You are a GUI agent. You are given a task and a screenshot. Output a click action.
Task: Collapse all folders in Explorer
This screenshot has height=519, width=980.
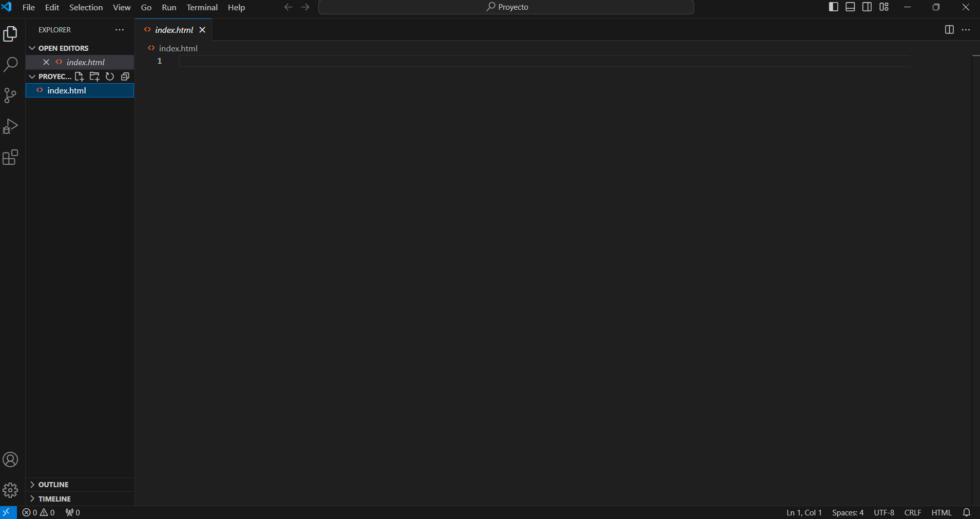pos(125,76)
